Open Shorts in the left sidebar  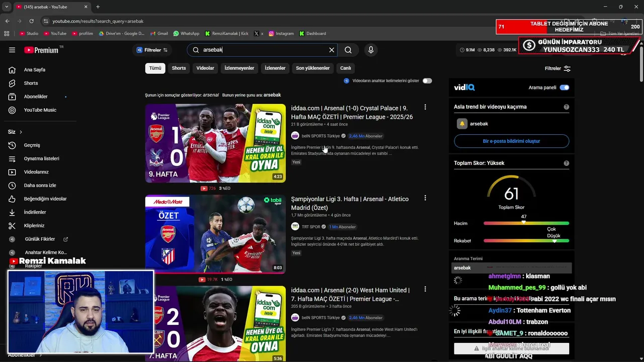(31, 83)
